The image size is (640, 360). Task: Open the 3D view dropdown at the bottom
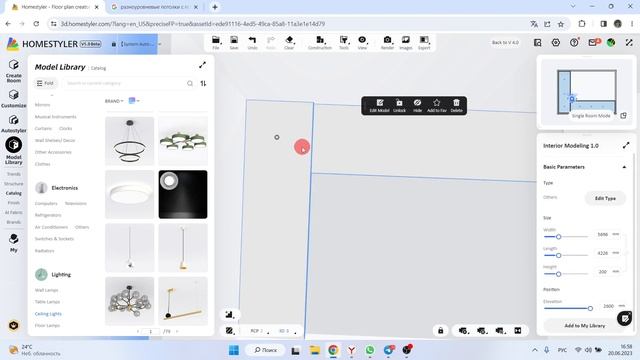287,331
